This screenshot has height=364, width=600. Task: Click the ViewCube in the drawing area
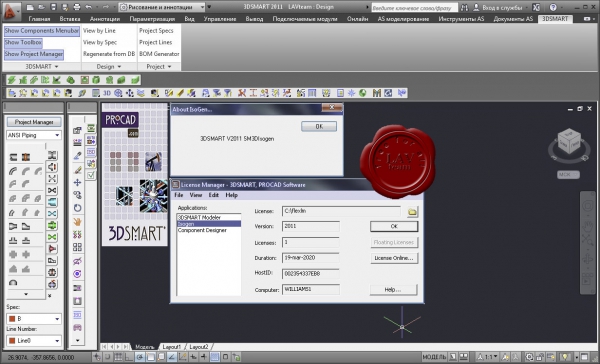coord(569,141)
